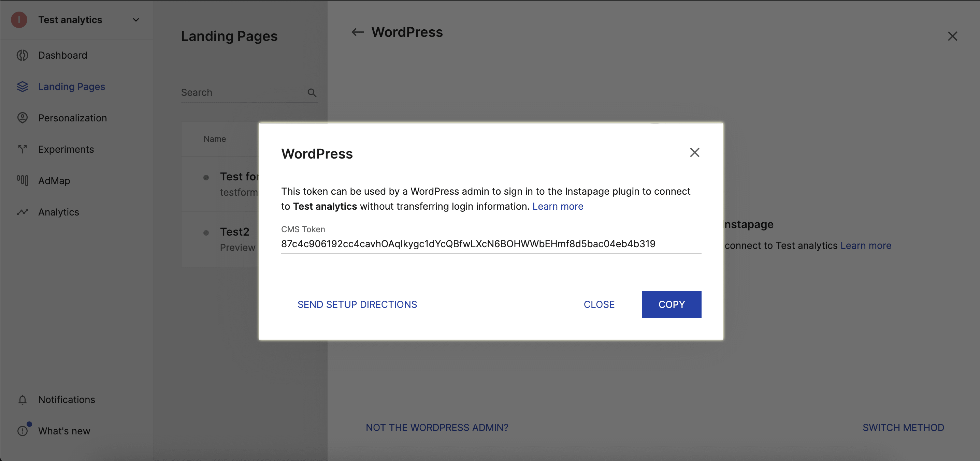Viewport: 980px width, 461px height.
Task: Click the CMS Token label
Action: [303, 229]
